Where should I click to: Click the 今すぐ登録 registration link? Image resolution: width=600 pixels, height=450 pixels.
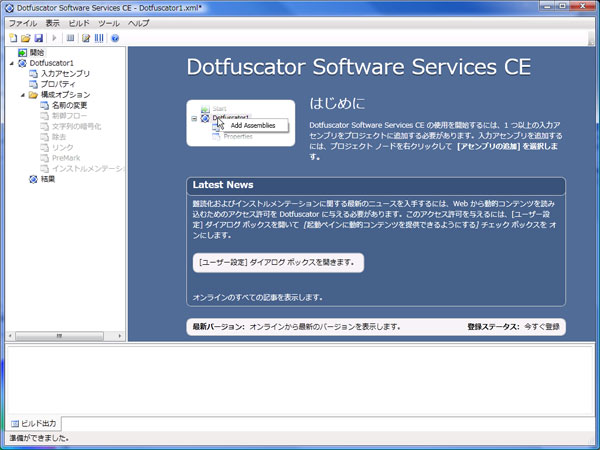[542, 327]
